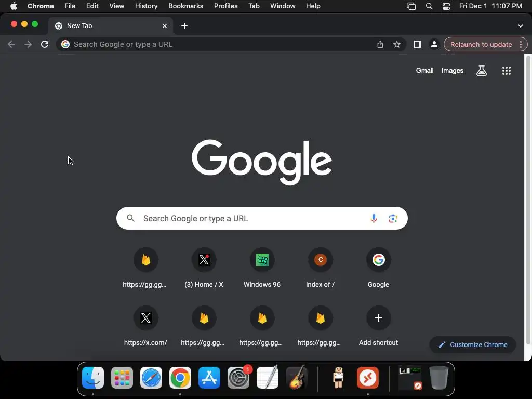
Task: Open Safari from the dock
Action: [x=151, y=378]
